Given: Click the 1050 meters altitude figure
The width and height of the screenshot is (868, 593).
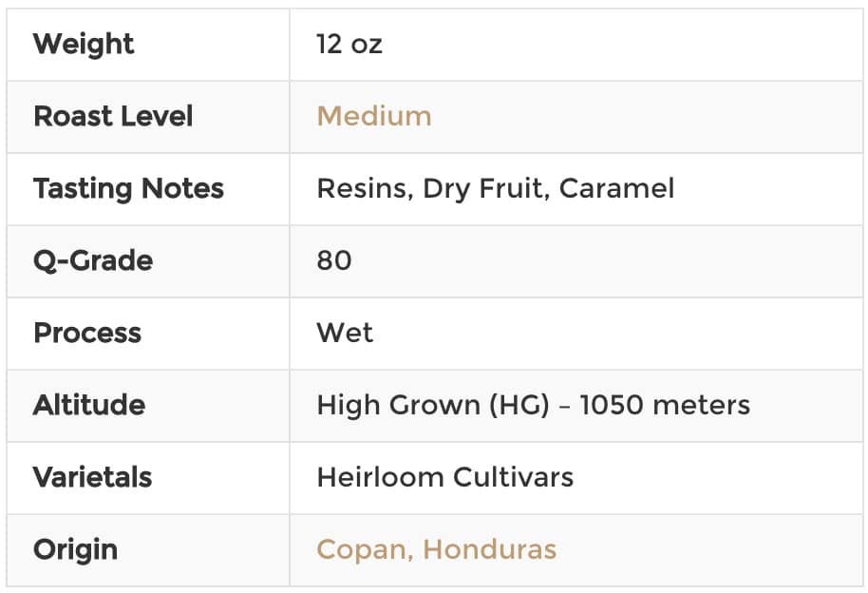Looking at the screenshot, I should (665, 405).
